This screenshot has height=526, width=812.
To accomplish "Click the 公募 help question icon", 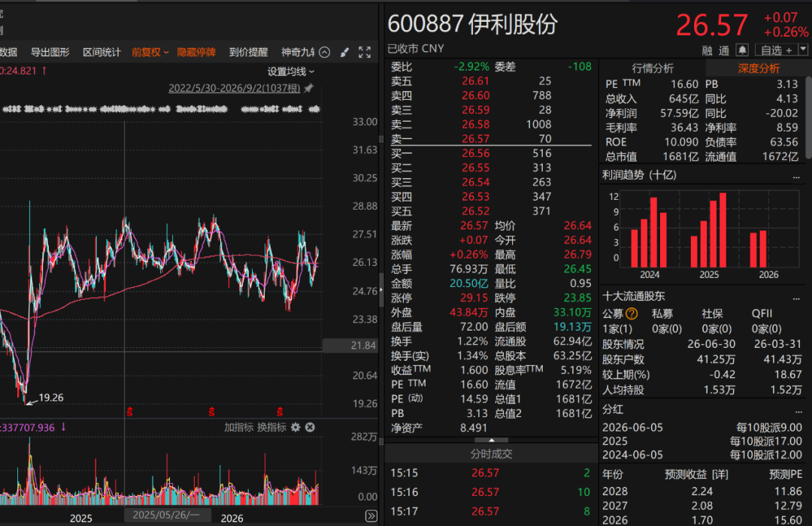I will pyautogui.click(x=632, y=314).
